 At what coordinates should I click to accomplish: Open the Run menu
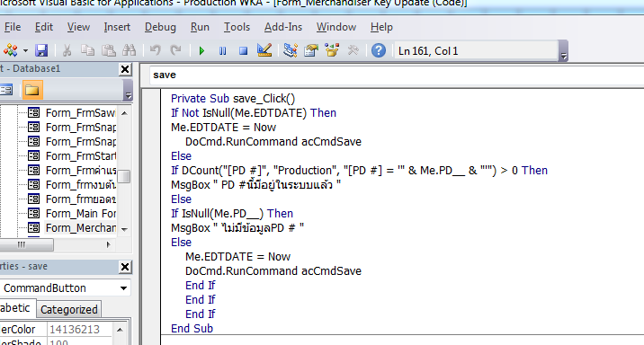pyautogui.click(x=200, y=27)
